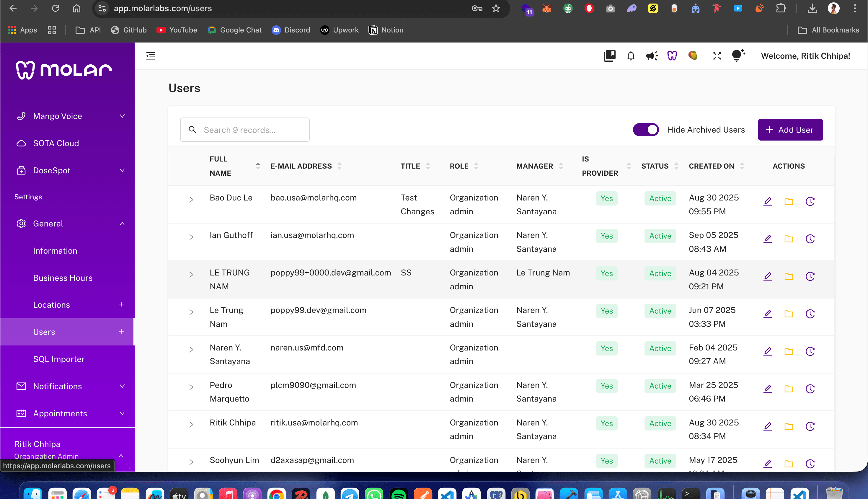Edit Ritik Chhipa user pencil icon
868x499 pixels.
[x=768, y=426]
